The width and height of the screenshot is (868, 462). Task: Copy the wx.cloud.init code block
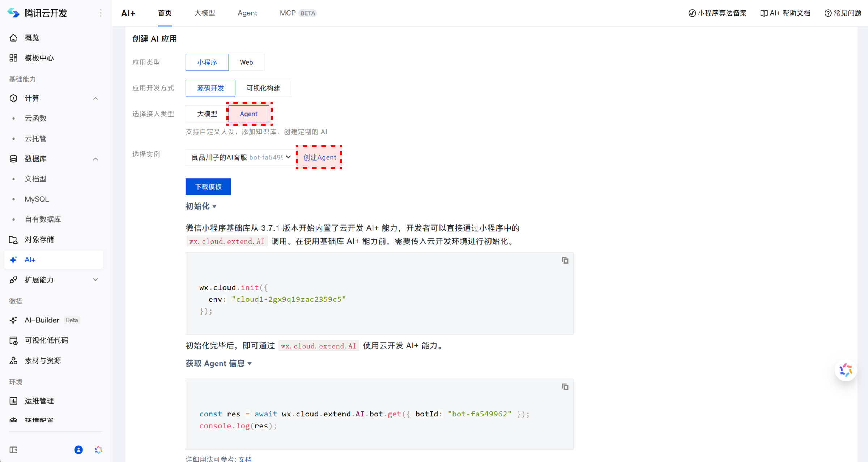point(565,260)
